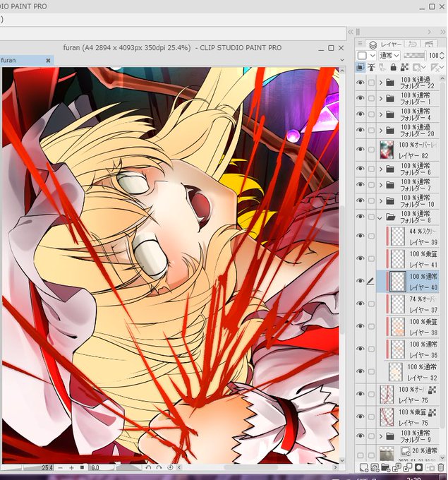This screenshot has width=448, height=480.
Task: Expand フォルダー 22
Action: (x=381, y=83)
